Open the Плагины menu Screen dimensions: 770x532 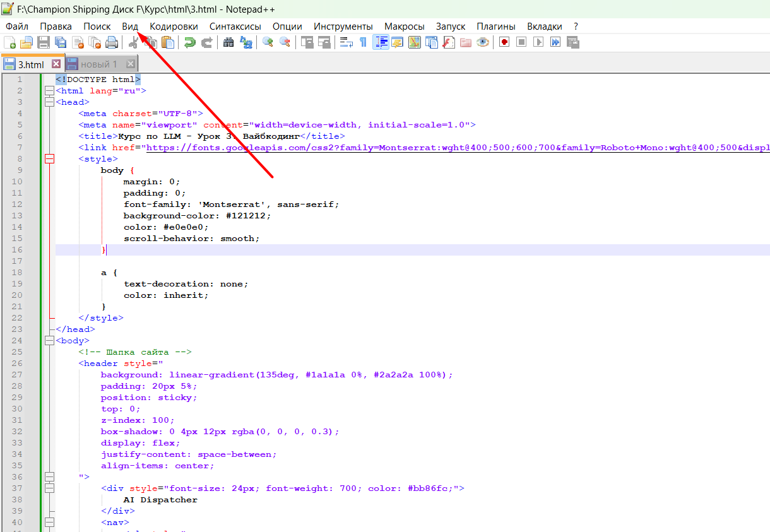[x=496, y=27]
